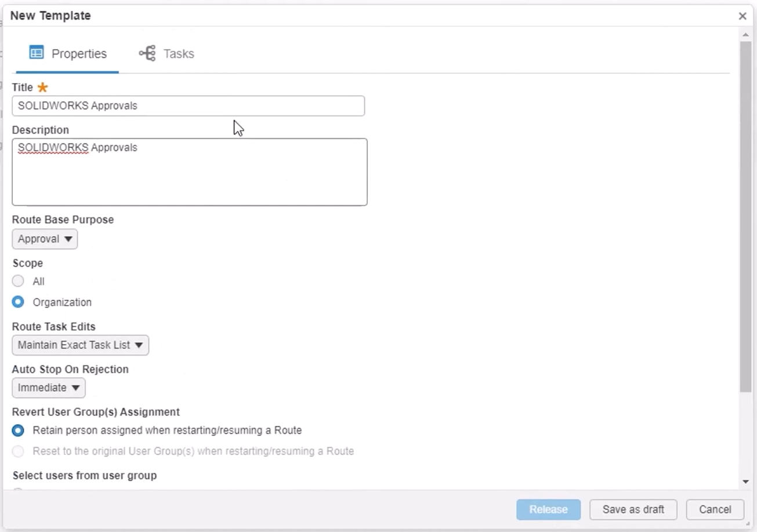Click the Tasks flowchart icon
This screenshot has width=757, height=532.
point(147,52)
